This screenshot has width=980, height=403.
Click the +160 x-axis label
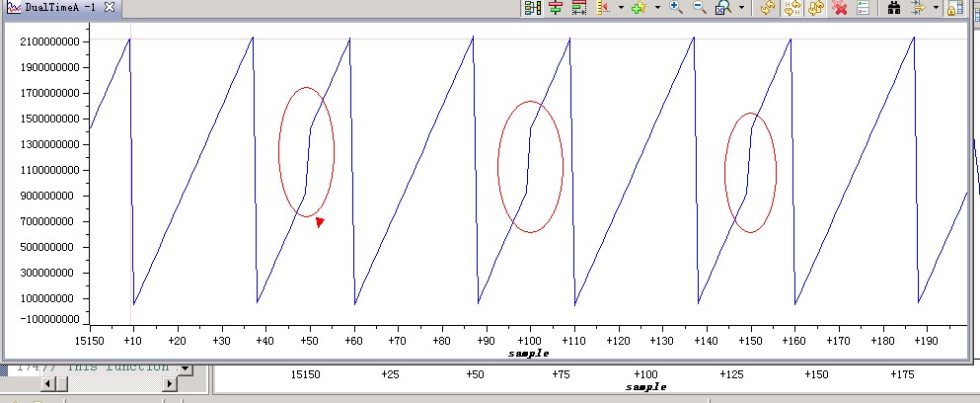(x=793, y=341)
